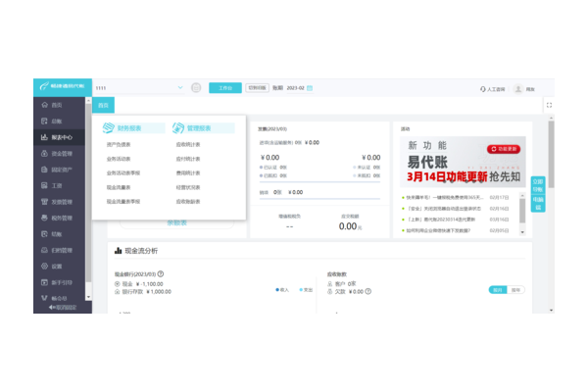588x392 pixels.
Task: Click the 易代账 promotional banner image
Action: click(x=463, y=162)
